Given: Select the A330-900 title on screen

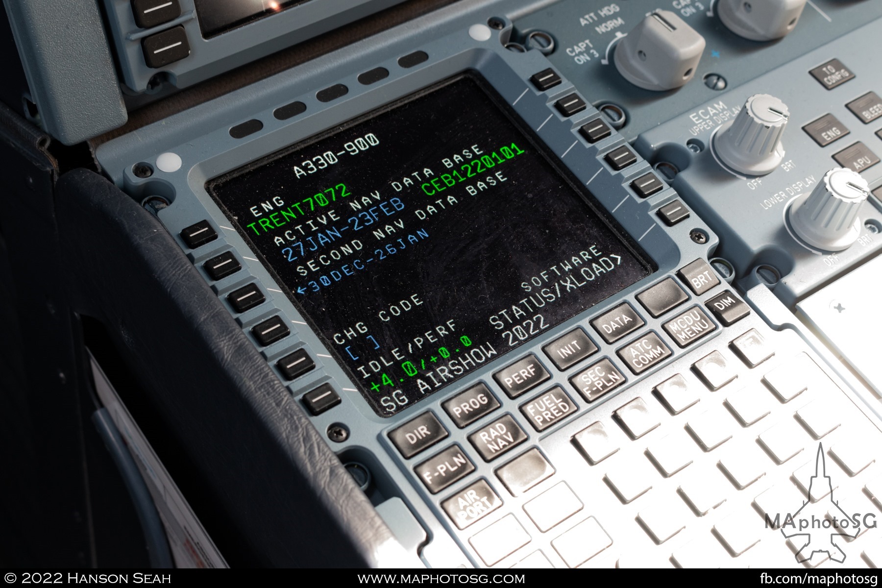Looking at the screenshot, I should (337, 156).
